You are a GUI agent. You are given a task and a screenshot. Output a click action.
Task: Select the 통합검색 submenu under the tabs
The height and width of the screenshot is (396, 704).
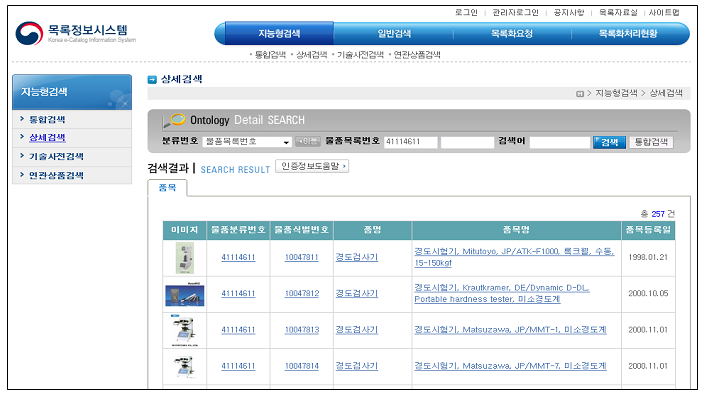pyautogui.click(x=270, y=55)
